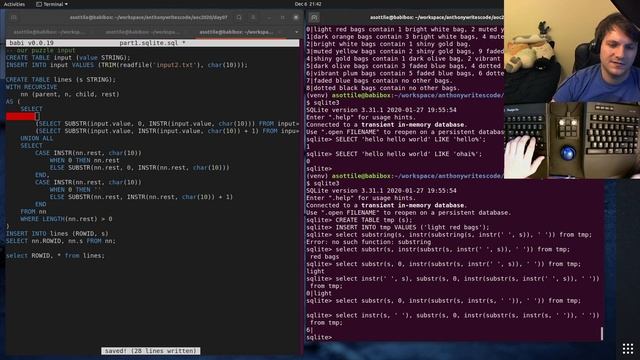Open the hamburger menu in left terminal
Image resolution: width=640 pixels, height=360 pixels.
(253, 18)
